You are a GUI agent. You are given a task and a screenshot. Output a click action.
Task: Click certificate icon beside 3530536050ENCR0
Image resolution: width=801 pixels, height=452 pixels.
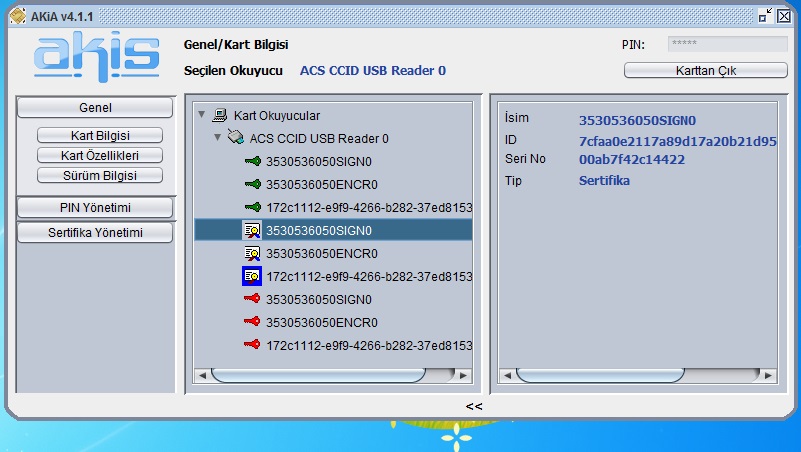click(252, 253)
